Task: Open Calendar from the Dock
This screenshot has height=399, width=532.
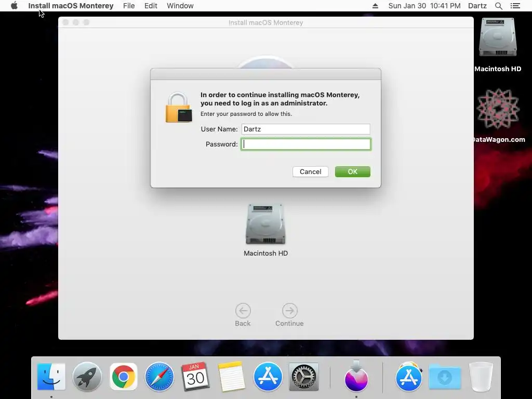Action: (195, 377)
